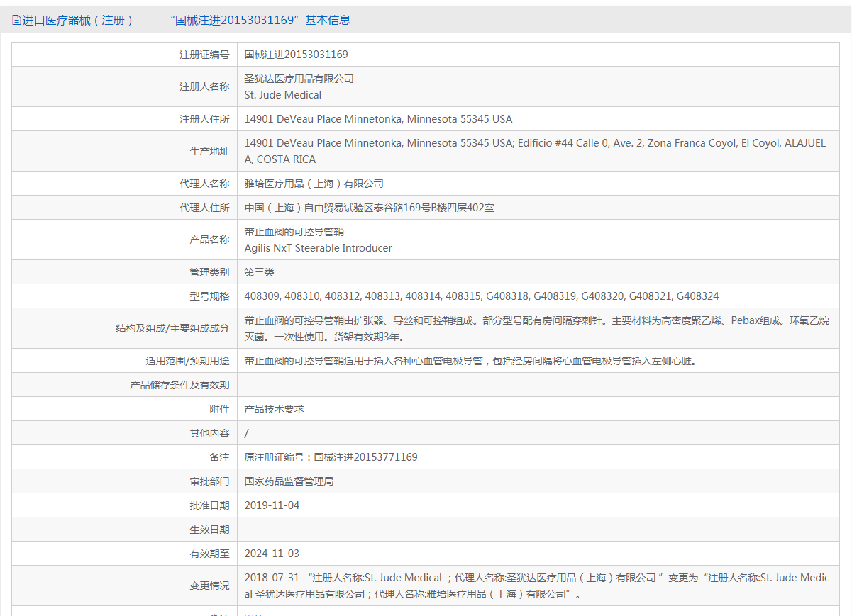Click the 型号规格 row label
The image size is (852, 616).
(209, 296)
